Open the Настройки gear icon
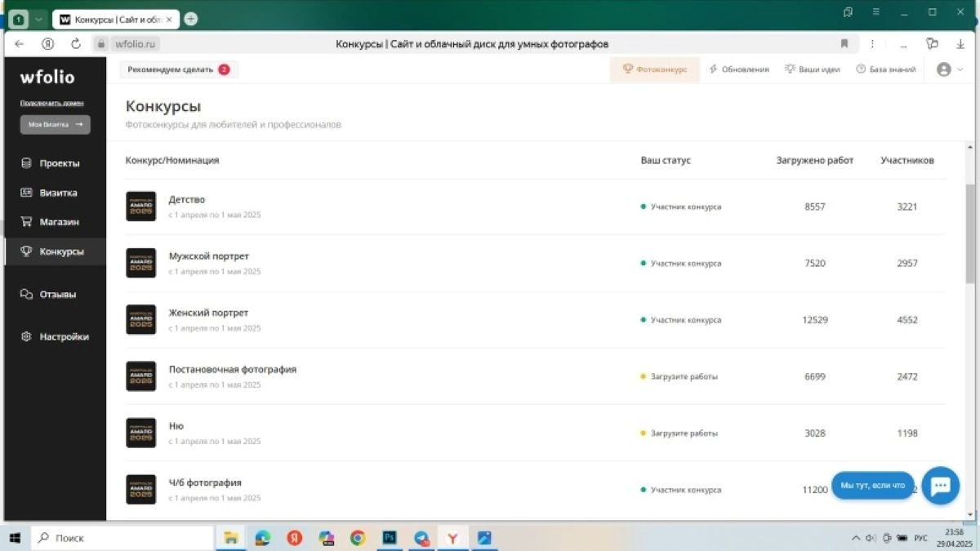This screenshot has width=980, height=551. (26, 336)
